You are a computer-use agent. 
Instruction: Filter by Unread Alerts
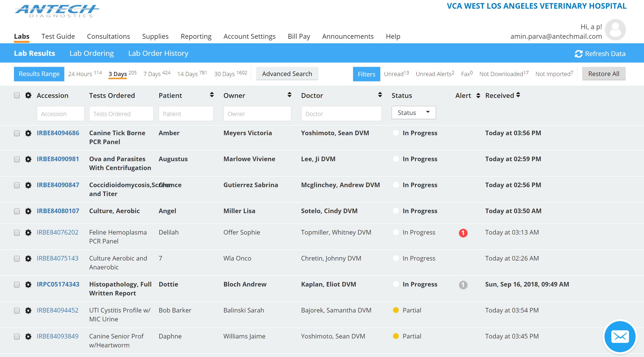435,74
